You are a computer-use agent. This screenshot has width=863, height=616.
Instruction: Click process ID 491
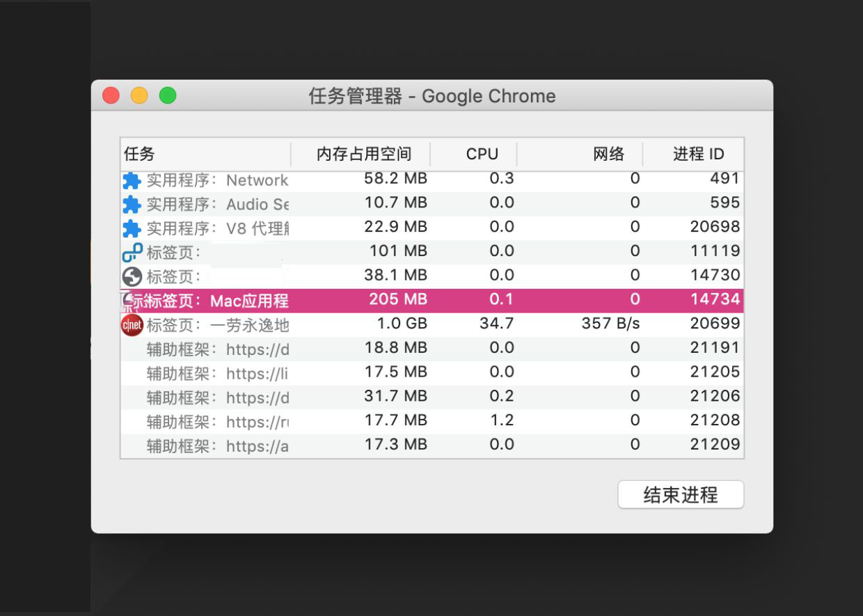pos(725,179)
